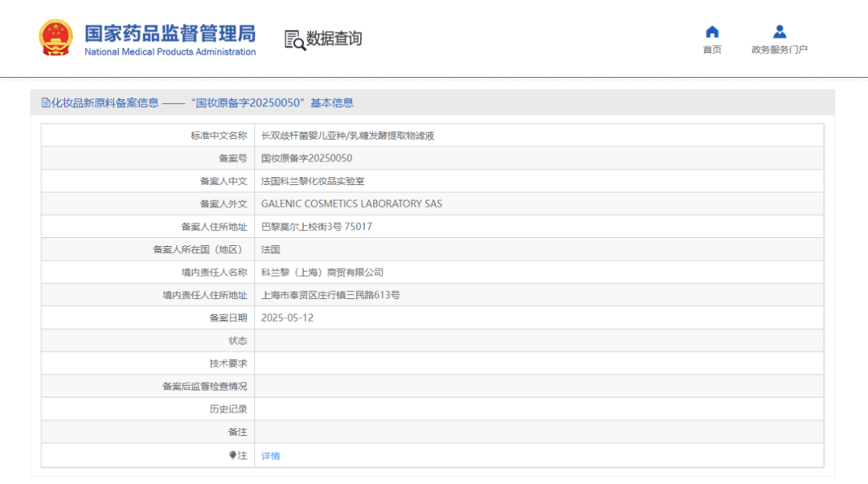The height and width of the screenshot is (484, 868).
Task: Click the 备案号 value 国妆原备字20250050
Action: [307, 158]
